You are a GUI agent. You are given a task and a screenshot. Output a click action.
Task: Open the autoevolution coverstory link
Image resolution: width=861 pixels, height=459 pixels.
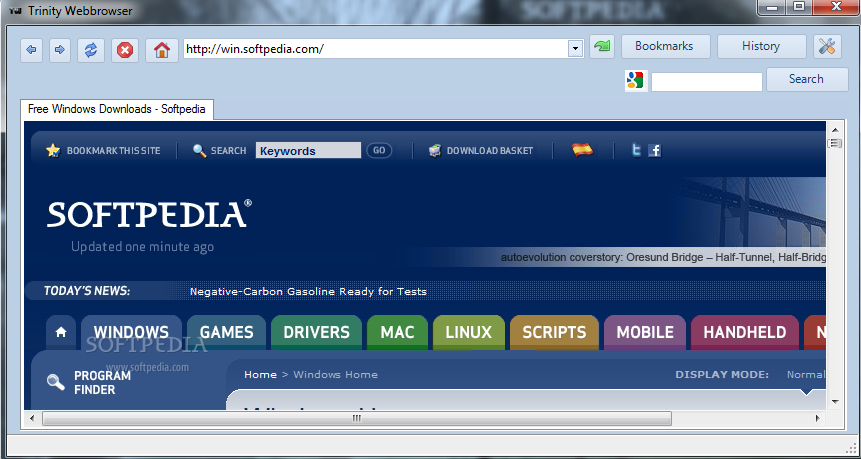663,258
